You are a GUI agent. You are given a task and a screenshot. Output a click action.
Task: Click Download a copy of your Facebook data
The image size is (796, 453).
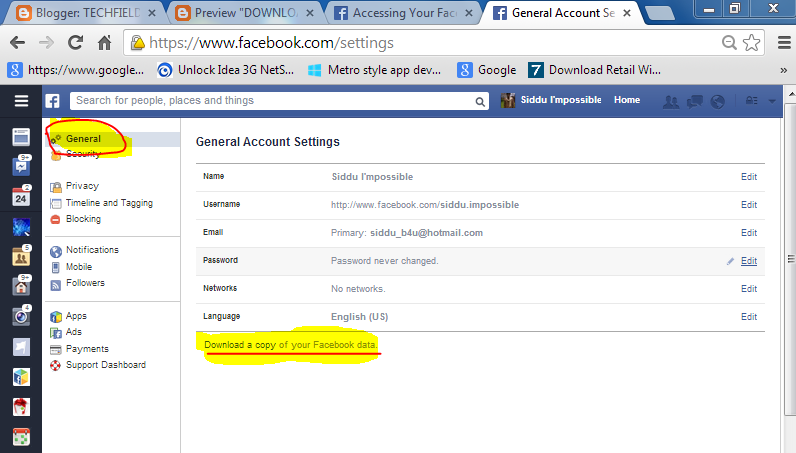point(291,345)
